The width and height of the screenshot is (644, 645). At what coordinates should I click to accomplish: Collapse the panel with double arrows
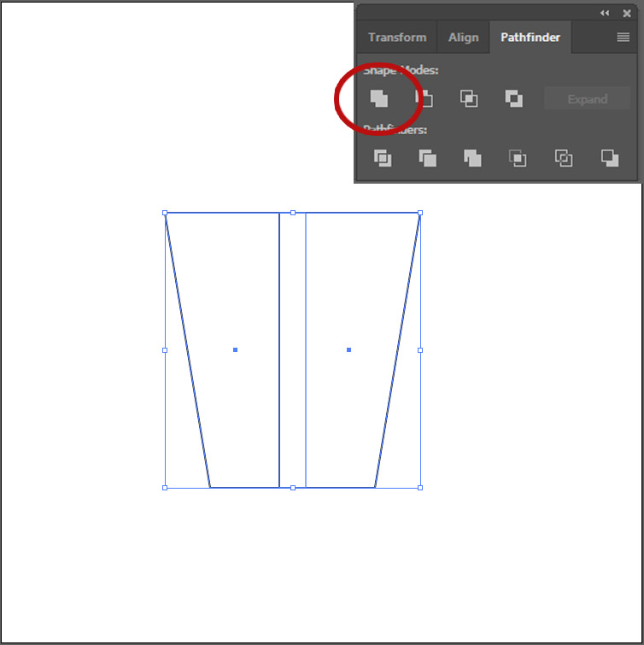[x=605, y=14]
